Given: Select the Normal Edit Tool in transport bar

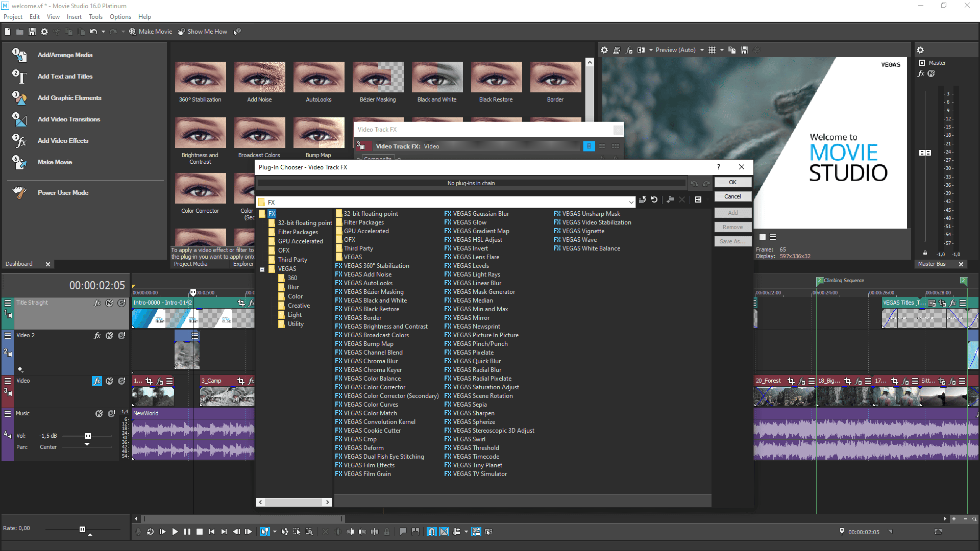Looking at the screenshot, I should pyautogui.click(x=264, y=532).
